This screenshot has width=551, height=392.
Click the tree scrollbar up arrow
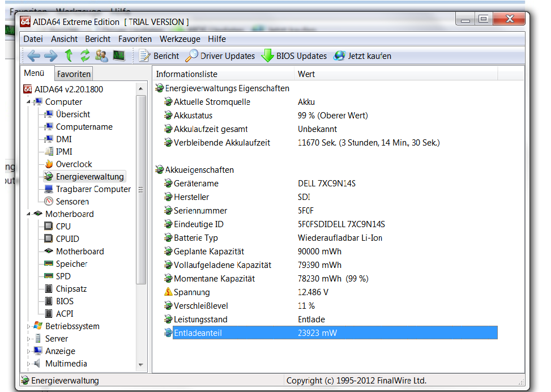[x=141, y=88]
